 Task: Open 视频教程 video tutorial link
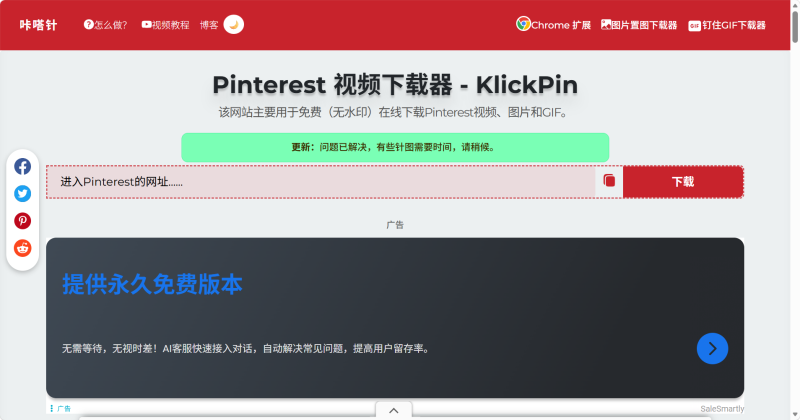point(165,25)
